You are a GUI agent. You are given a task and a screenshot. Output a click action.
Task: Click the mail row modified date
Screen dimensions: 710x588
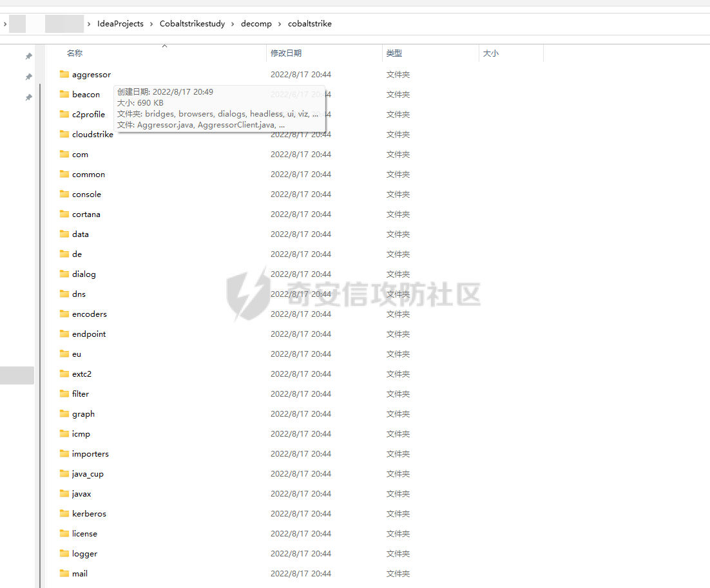pos(301,574)
